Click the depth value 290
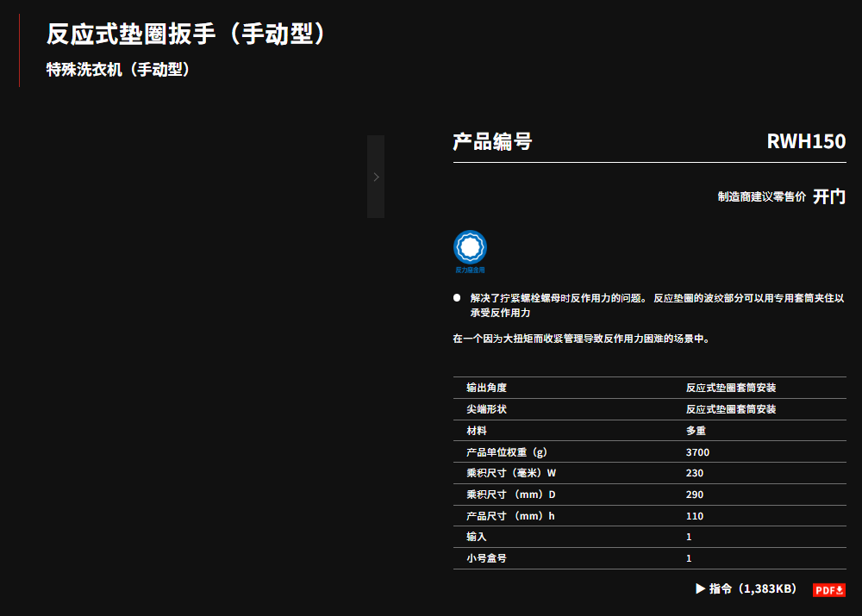The width and height of the screenshot is (862, 616). (695, 495)
